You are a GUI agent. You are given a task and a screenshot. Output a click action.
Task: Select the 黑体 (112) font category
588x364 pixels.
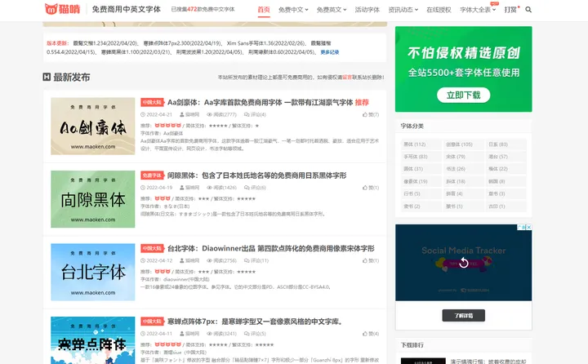point(414,144)
